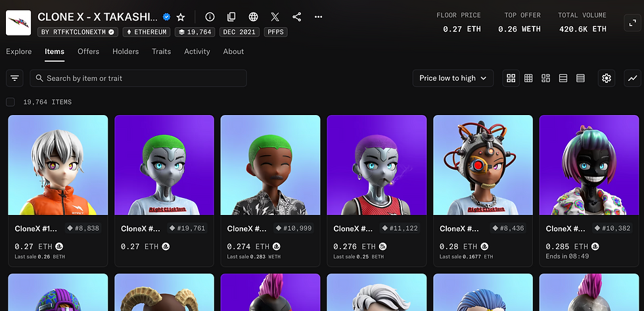644x311 pixels.
Task: Toggle the select all 19,764 items checkbox
Action: [11, 102]
